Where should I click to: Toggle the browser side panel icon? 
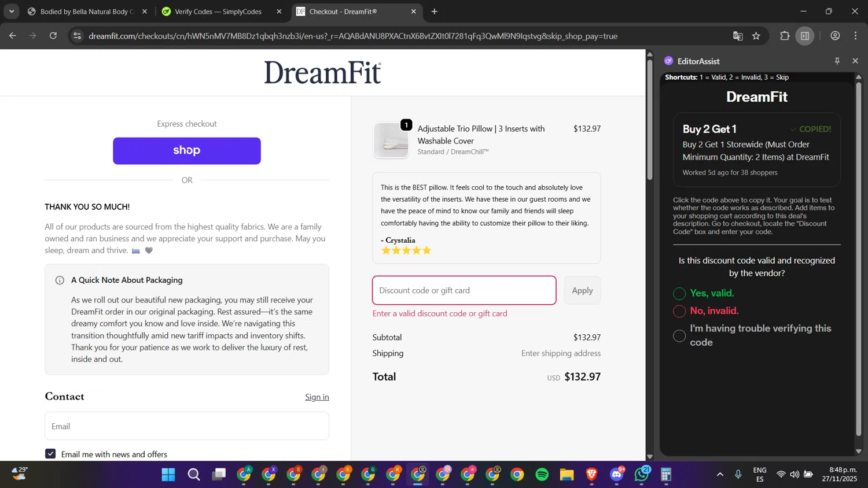[x=805, y=36]
